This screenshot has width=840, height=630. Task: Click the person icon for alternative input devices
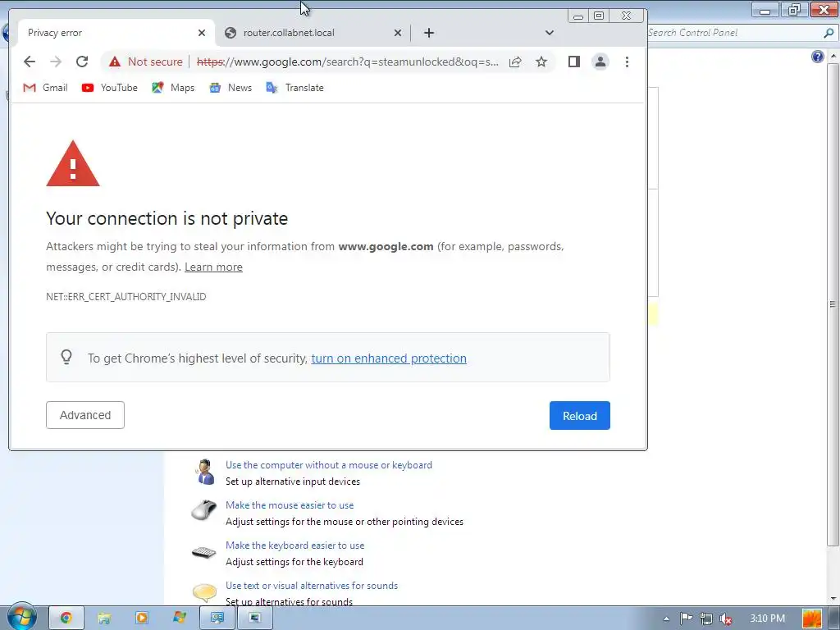pyautogui.click(x=204, y=472)
